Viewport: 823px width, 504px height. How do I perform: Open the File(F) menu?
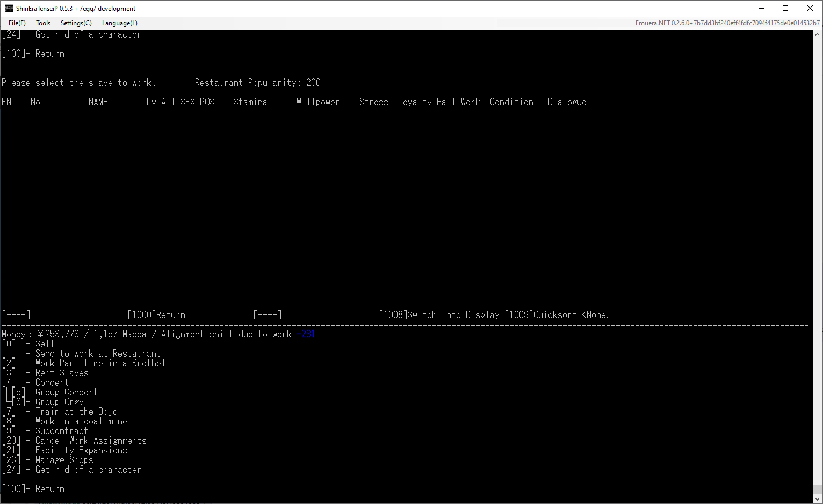pyautogui.click(x=17, y=23)
